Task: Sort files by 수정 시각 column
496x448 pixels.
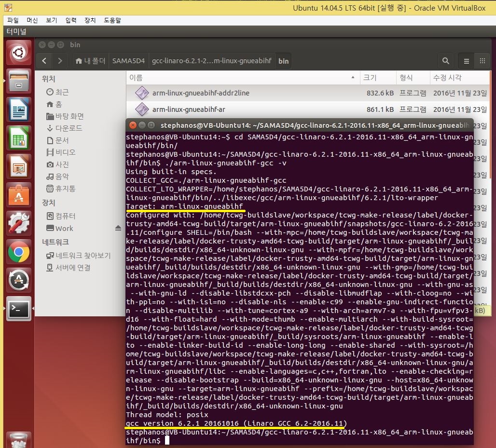Action: [447, 78]
